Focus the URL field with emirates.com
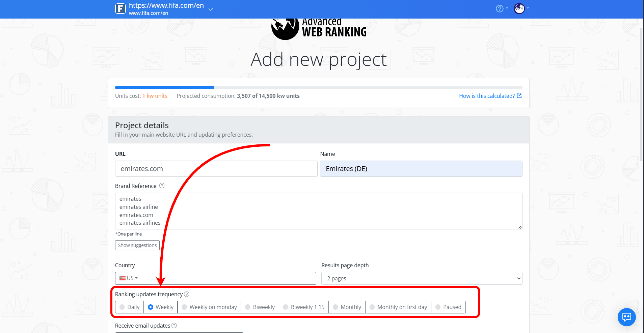Viewport: 644px width, 333px height. click(216, 169)
